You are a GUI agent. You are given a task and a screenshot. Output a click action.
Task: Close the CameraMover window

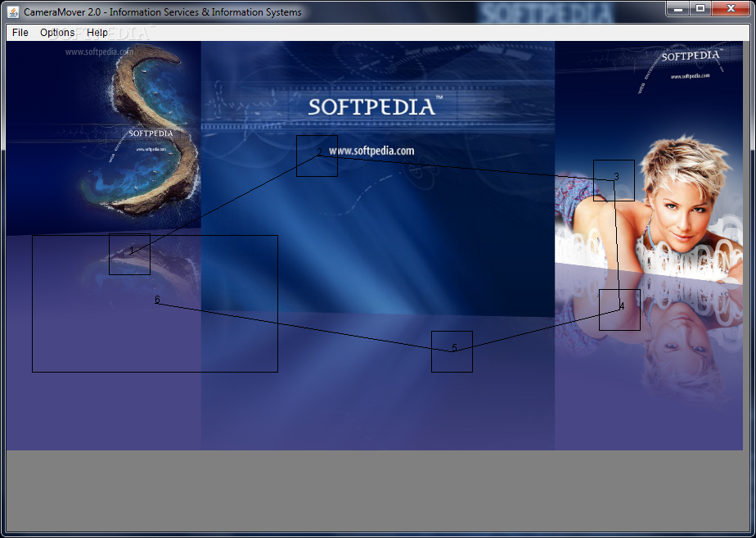(x=731, y=9)
